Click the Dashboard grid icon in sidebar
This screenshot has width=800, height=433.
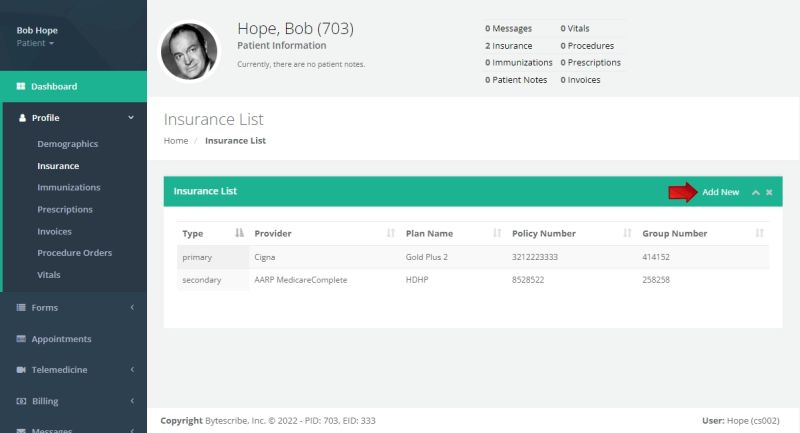21,87
